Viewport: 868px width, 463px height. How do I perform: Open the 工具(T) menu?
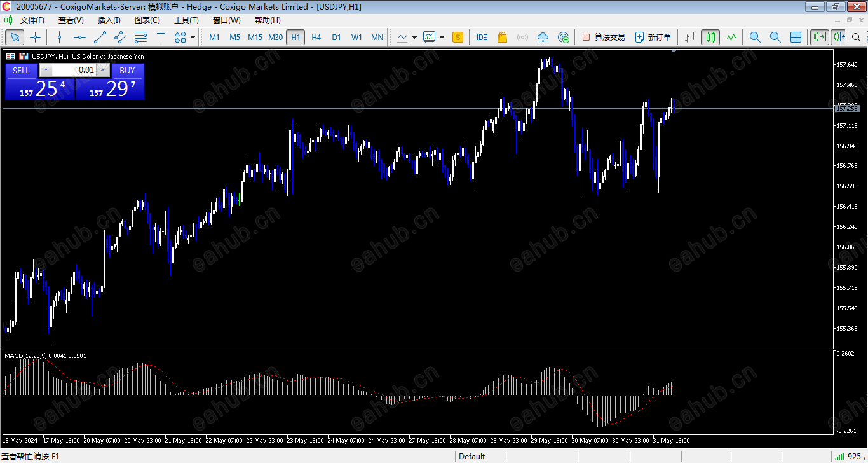pos(186,20)
